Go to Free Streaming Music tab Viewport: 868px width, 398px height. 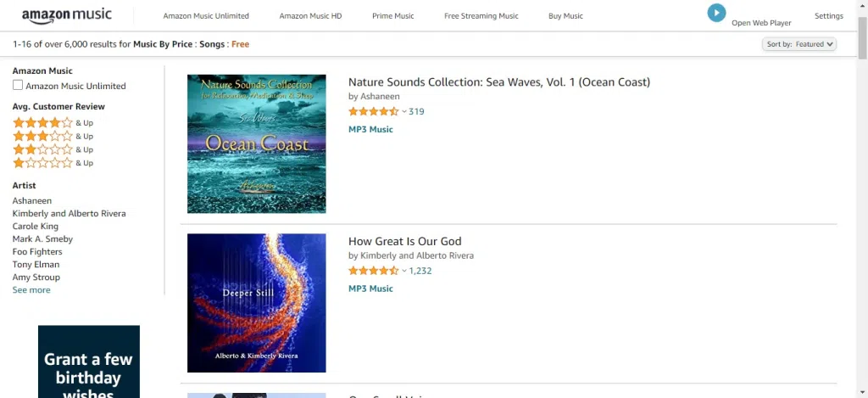481,16
